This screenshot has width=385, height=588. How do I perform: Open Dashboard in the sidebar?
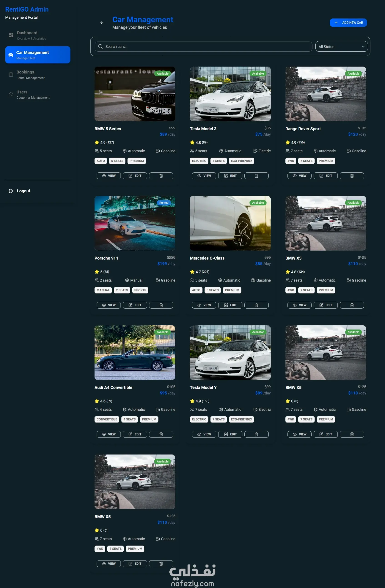pyautogui.click(x=38, y=35)
